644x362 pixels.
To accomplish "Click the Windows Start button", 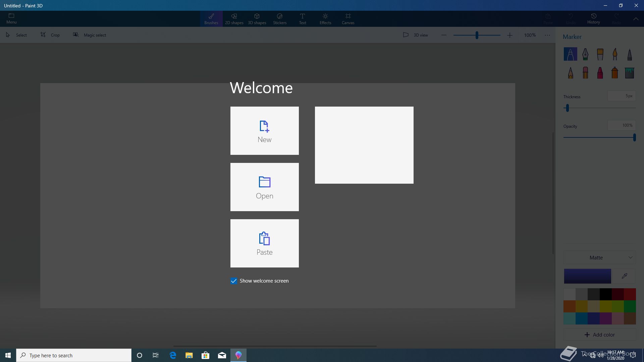I will (x=8, y=355).
